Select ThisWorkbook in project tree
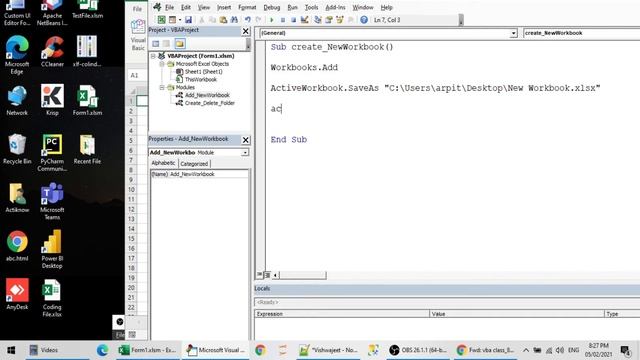The image size is (640, 360). tap(200, 80)
